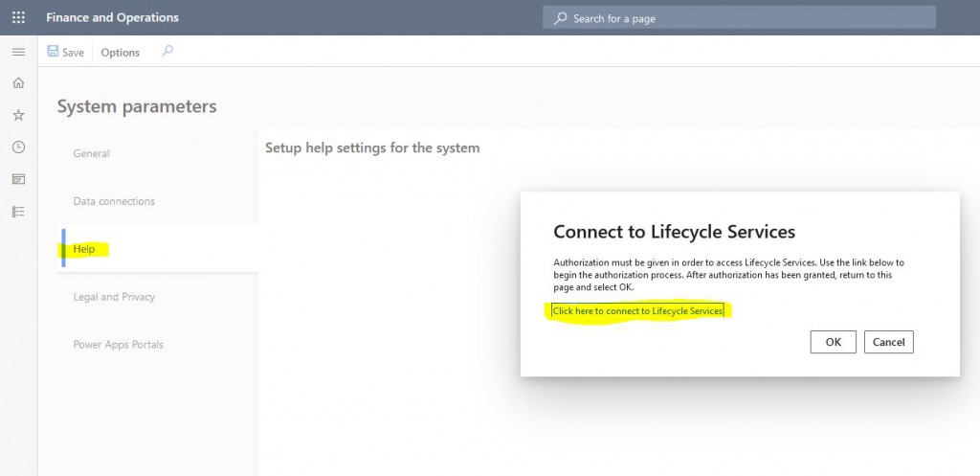The height and width of the screenshot is (476, 980).
Task: Go to Home in sidebar
Action: (19, 82)
